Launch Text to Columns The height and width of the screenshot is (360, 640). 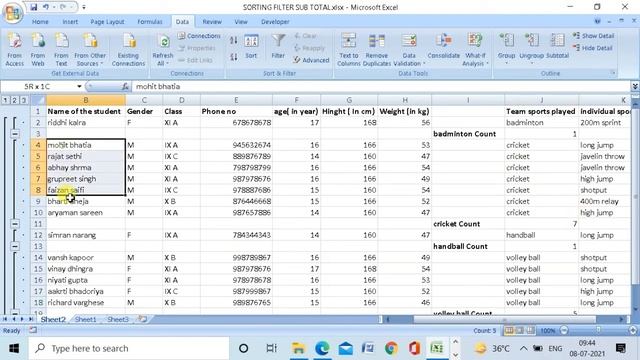point(349,50)
